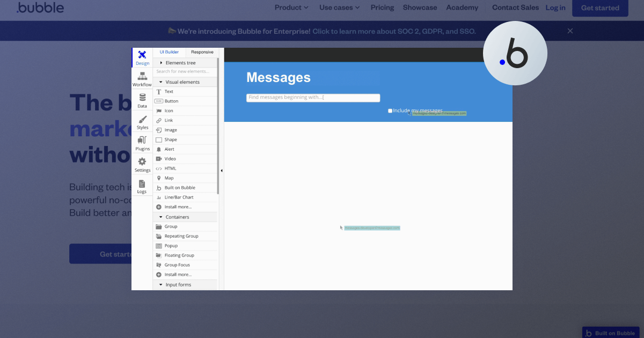This screenshot has height=338, width=644.
Task: Expand the Input forms section
Action: 159,284
